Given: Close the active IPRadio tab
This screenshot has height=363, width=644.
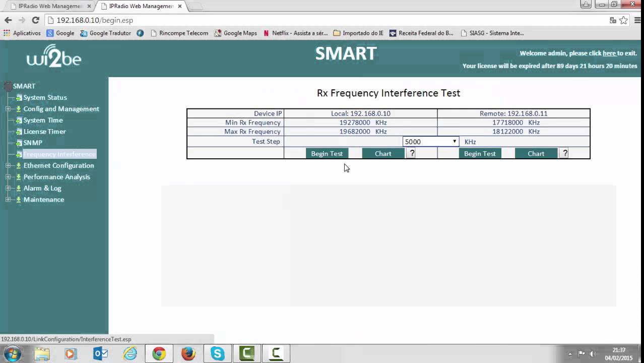Looking at the screenshot, I should [x=180, y=7].
